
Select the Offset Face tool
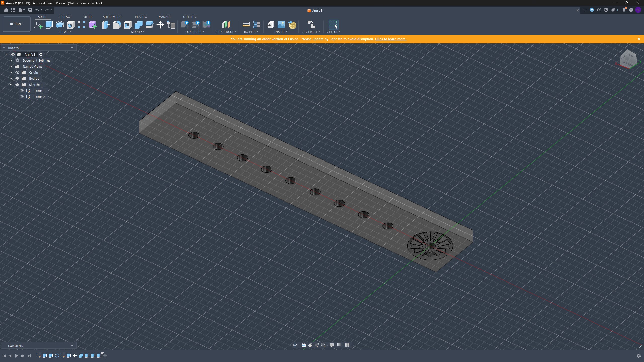point(149,25)
